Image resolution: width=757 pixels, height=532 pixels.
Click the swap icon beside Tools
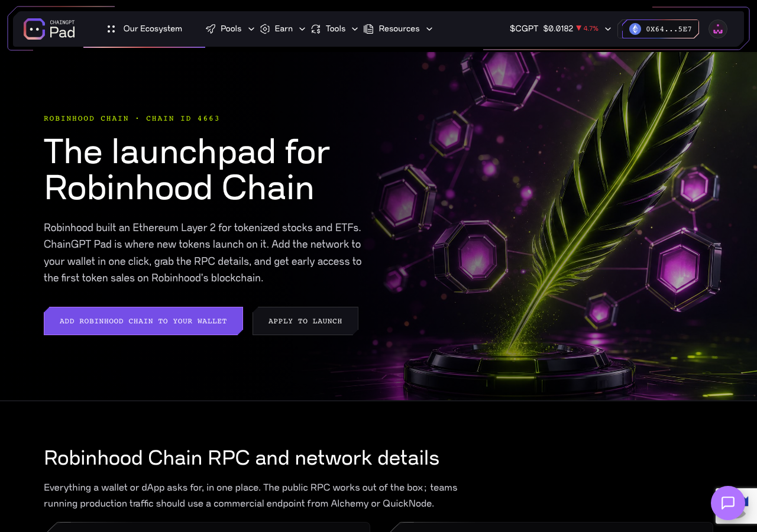316,29
